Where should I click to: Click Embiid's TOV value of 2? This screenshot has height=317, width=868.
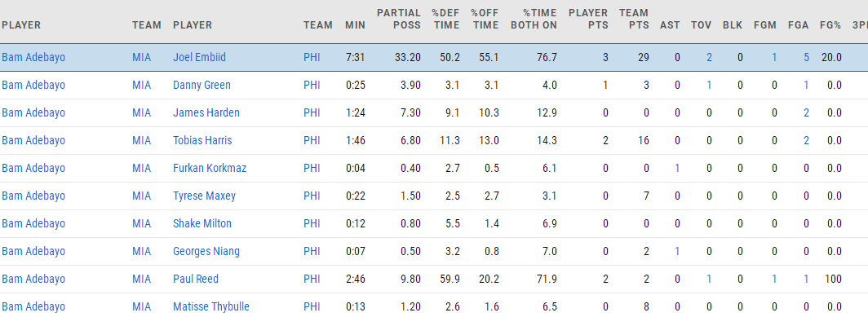coord(709,58)
